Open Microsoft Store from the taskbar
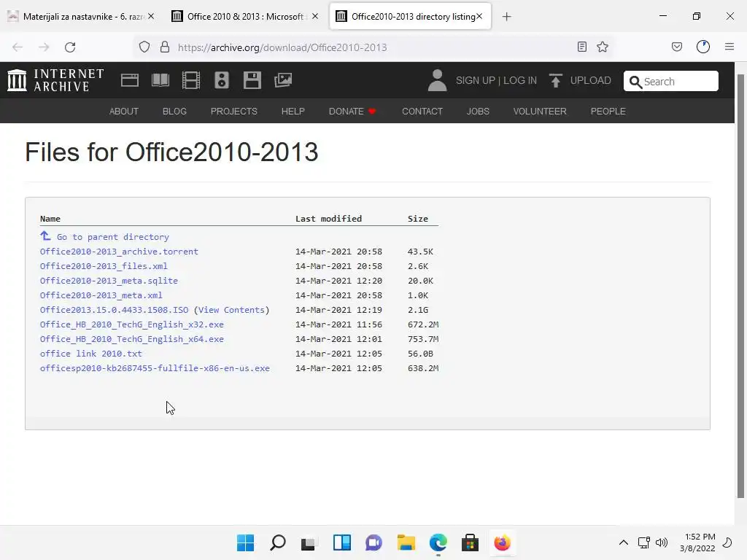The width and height of the screenshot is (747, 560). tap(470, 542)
